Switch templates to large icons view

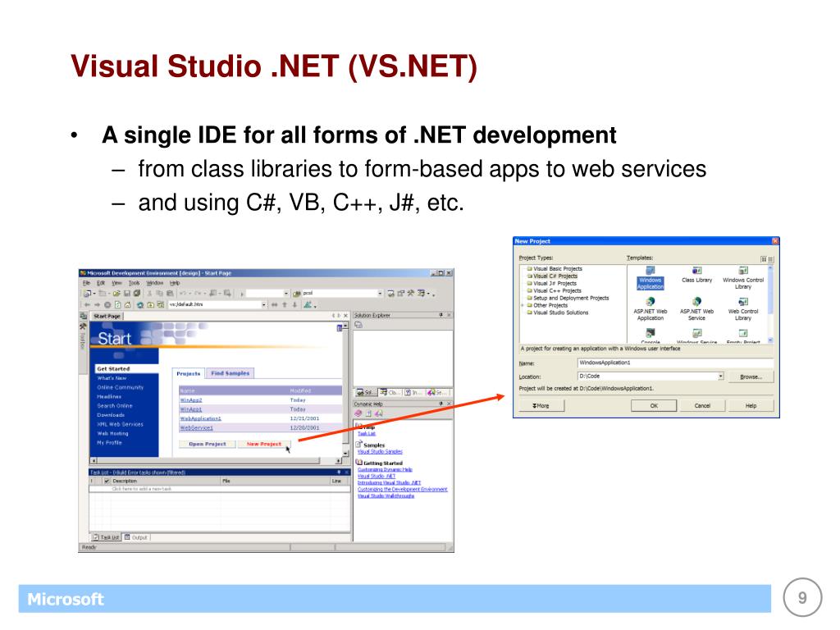[764, 259]
